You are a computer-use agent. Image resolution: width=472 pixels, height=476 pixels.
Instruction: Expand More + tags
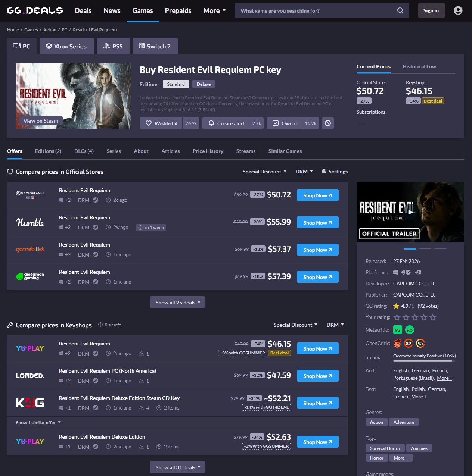tap(401, 458)
